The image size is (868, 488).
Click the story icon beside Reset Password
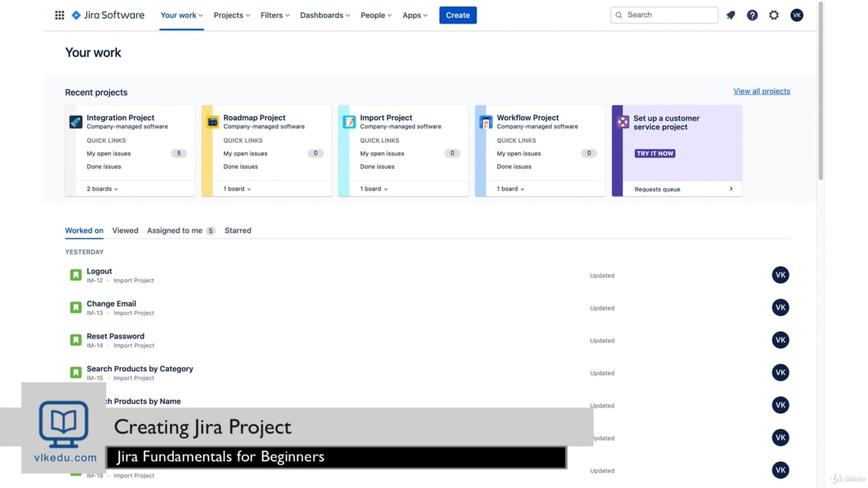[x=76, y=340]
